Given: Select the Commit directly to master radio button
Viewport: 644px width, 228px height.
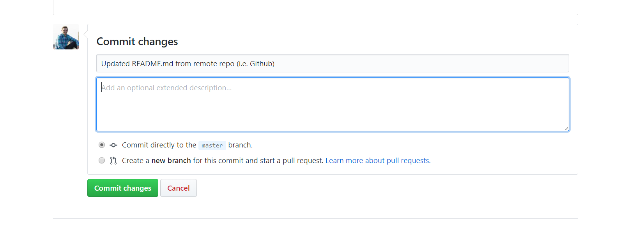Looking at the screenshot, I should click(x=102, y=145).
